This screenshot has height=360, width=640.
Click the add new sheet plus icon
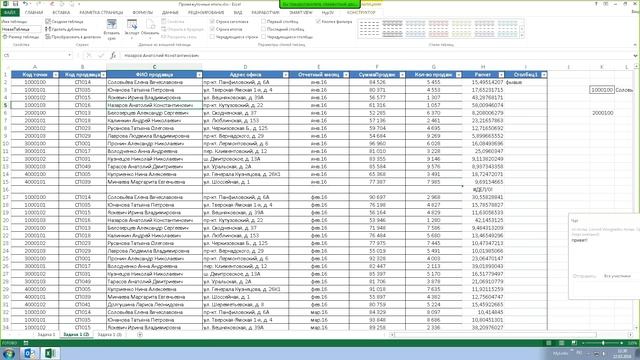pyautogui.click(x=140, y=335)
